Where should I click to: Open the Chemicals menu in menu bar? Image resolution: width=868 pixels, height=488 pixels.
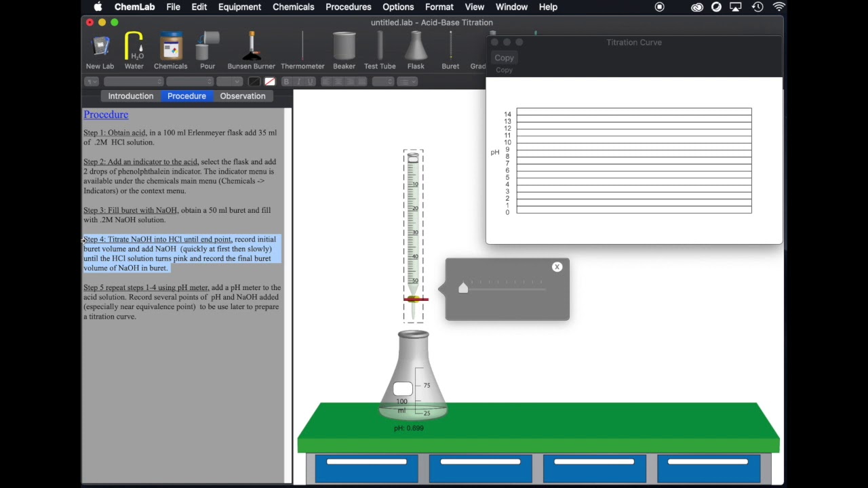[x=293, y=7]
